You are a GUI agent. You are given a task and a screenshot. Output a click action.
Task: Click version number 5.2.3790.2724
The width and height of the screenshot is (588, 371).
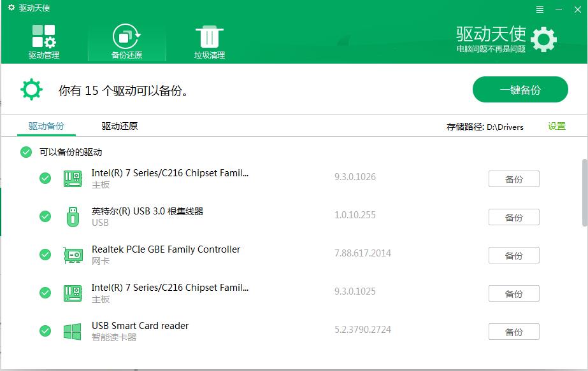[x=362, y=330]
